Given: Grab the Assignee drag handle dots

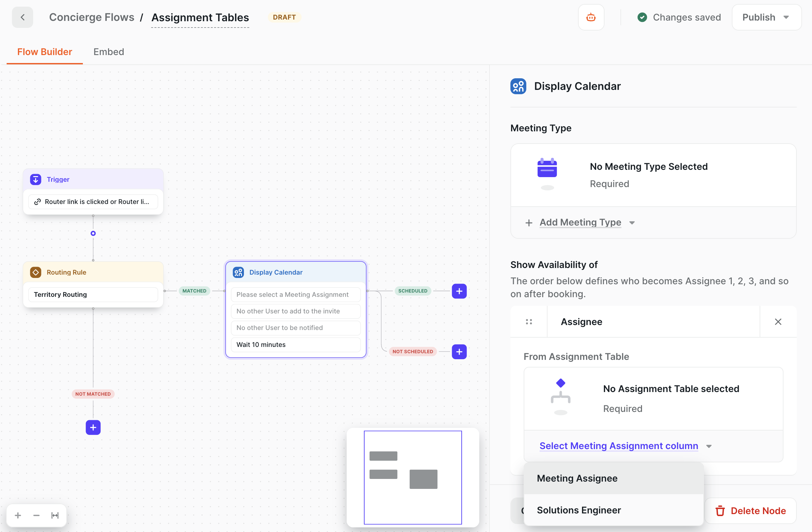Looking at the screenshot, I should point(529,322).
